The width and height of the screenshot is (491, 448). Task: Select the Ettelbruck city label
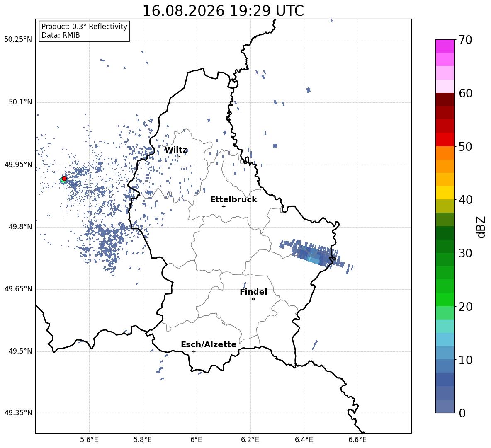tap(233, 200)
